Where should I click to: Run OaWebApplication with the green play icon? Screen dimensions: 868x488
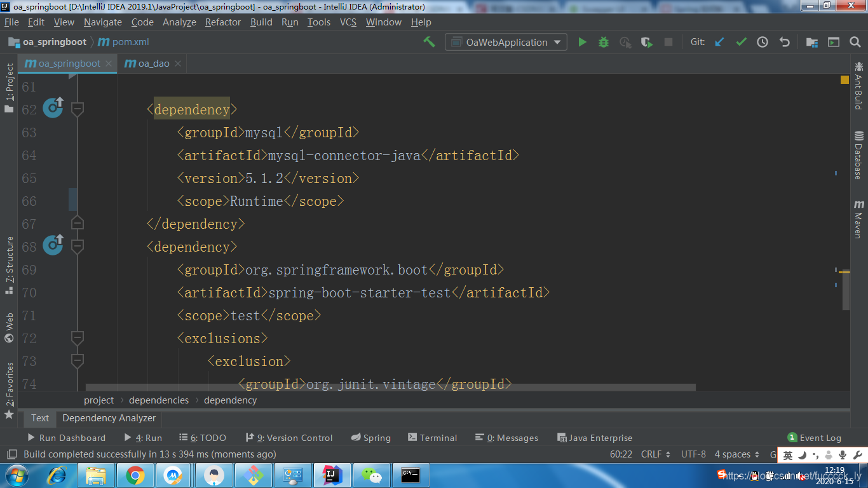582,42
